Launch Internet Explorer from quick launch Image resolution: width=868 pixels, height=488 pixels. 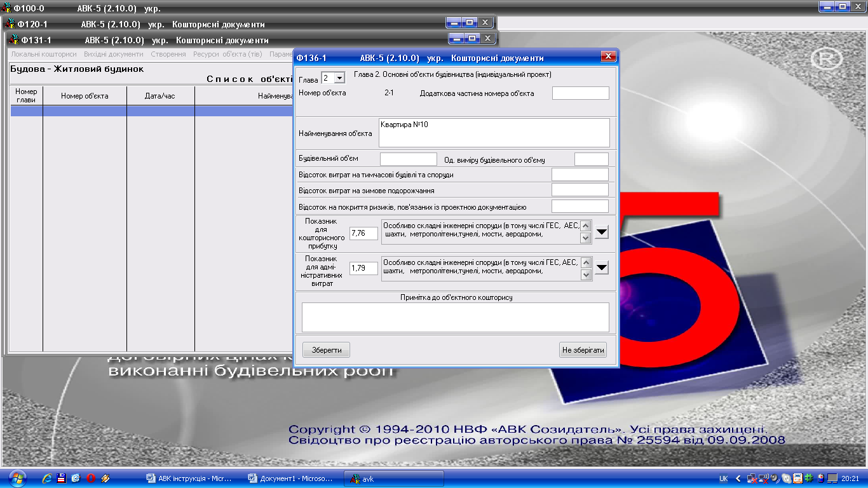(x=48, y=478)
